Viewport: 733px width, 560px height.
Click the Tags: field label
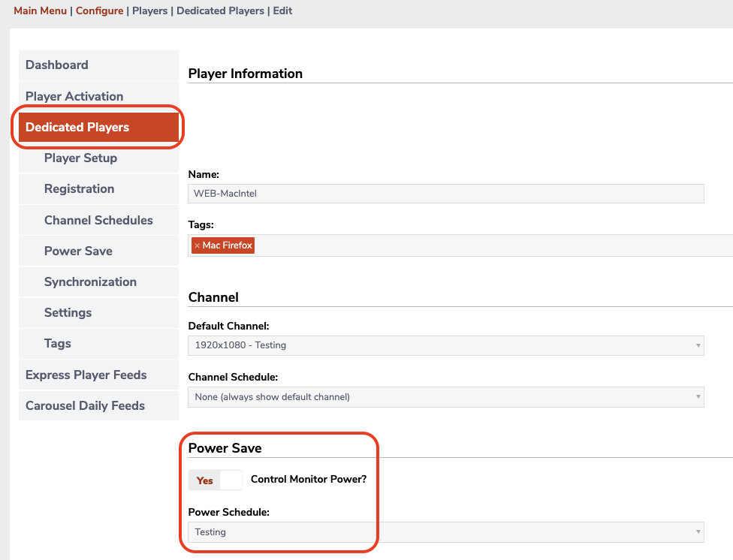[201, 225]
